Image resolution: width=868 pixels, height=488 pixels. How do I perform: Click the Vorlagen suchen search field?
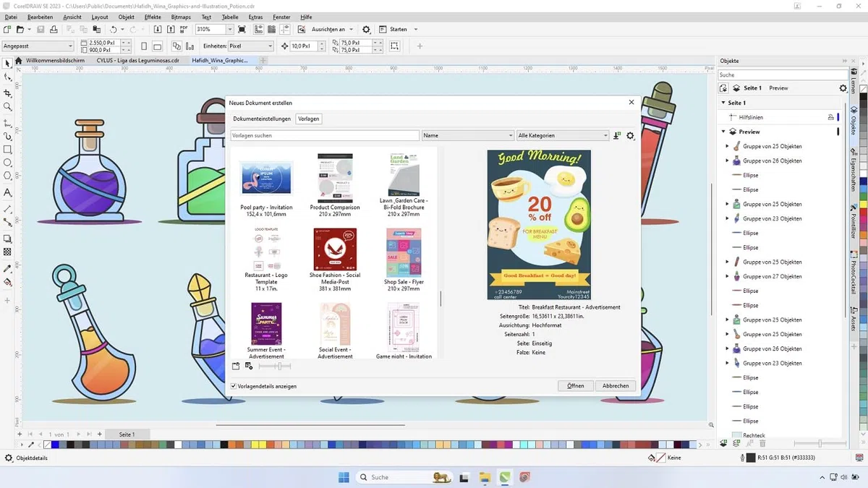[x=325, y=136]
